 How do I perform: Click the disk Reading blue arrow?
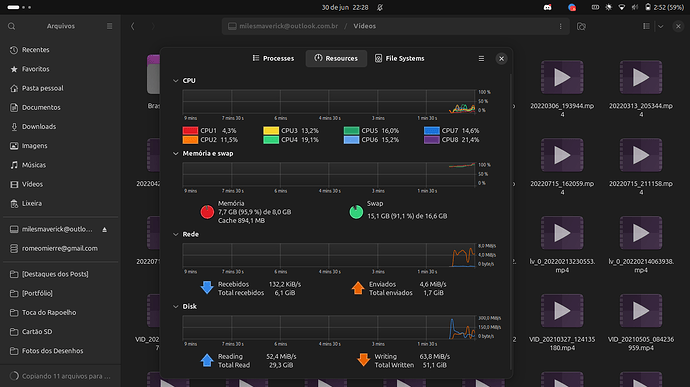click(x=207, y=360)
